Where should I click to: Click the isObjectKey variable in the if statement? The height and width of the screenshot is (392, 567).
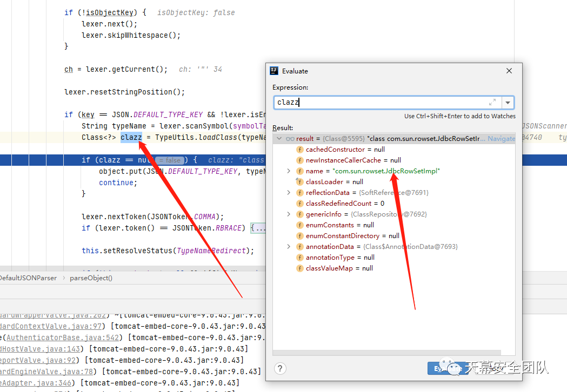pos(110,12)
